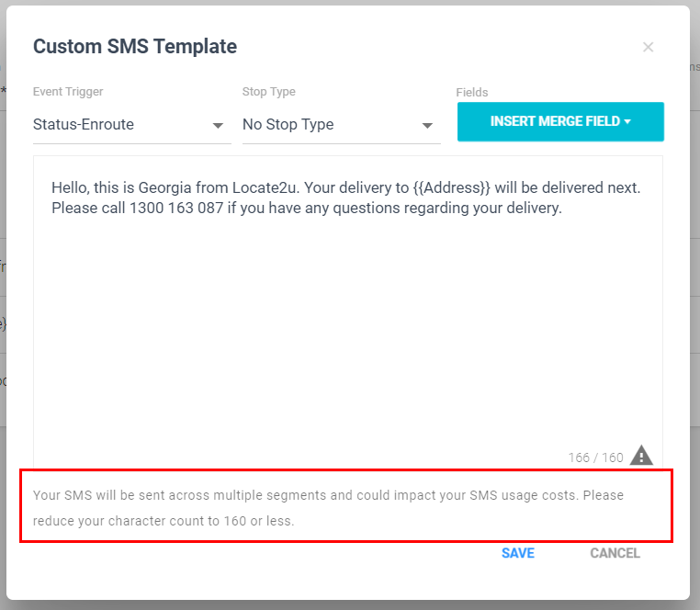Close the Custom SMS Template dialog
700x610 pixels.
pos(648,47)
